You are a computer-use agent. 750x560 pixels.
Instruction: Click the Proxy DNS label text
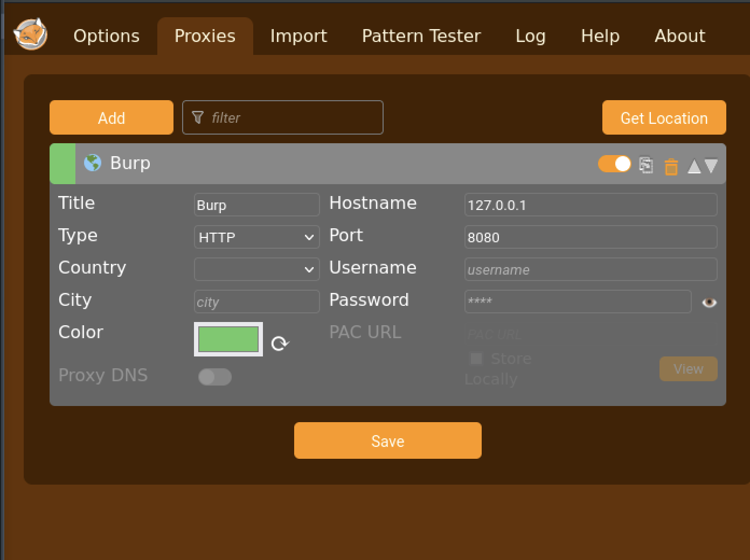click(103, 375)
